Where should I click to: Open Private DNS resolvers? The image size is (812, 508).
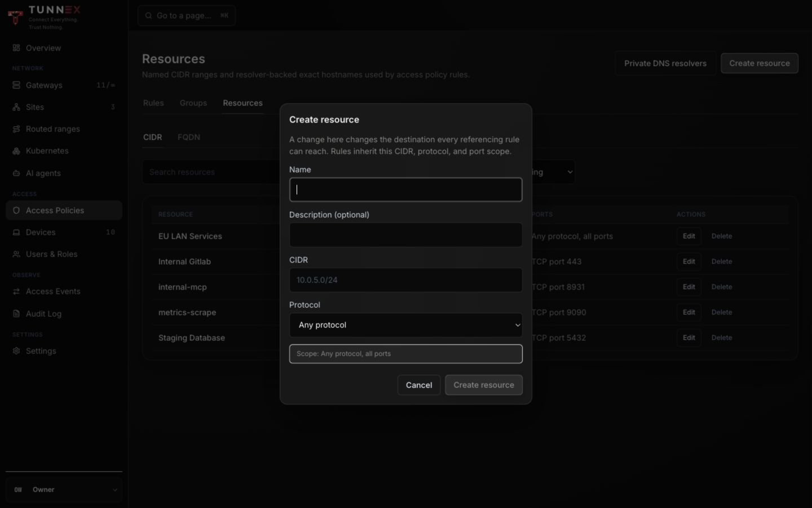click(665, 63)
